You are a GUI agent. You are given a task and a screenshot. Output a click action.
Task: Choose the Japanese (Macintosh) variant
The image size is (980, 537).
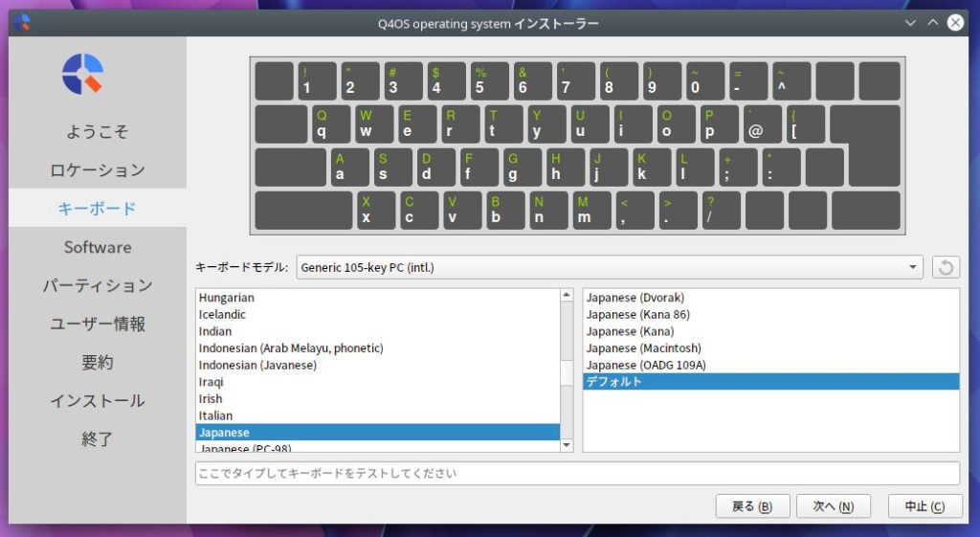point(770,348)
